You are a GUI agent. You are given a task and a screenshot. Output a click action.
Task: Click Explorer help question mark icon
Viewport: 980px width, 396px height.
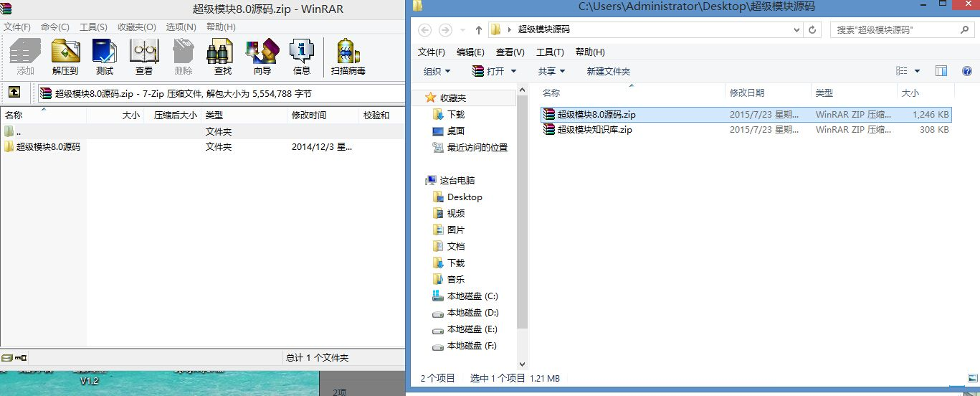point(966,71)
